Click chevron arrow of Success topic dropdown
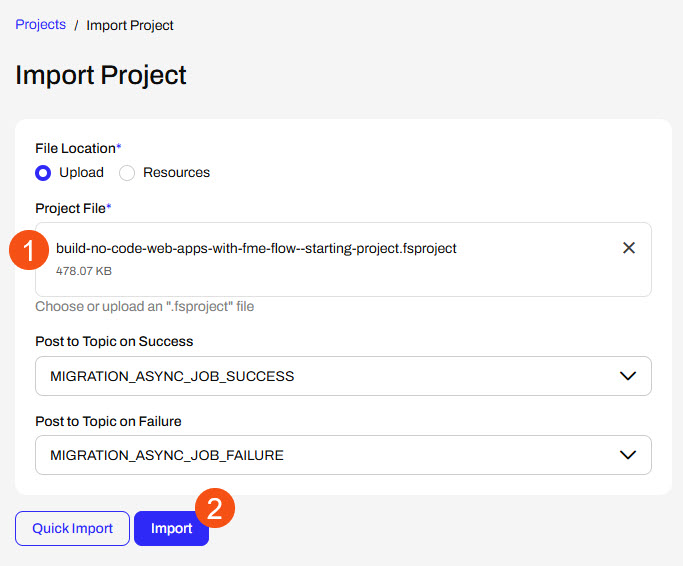 pos(628,376)
